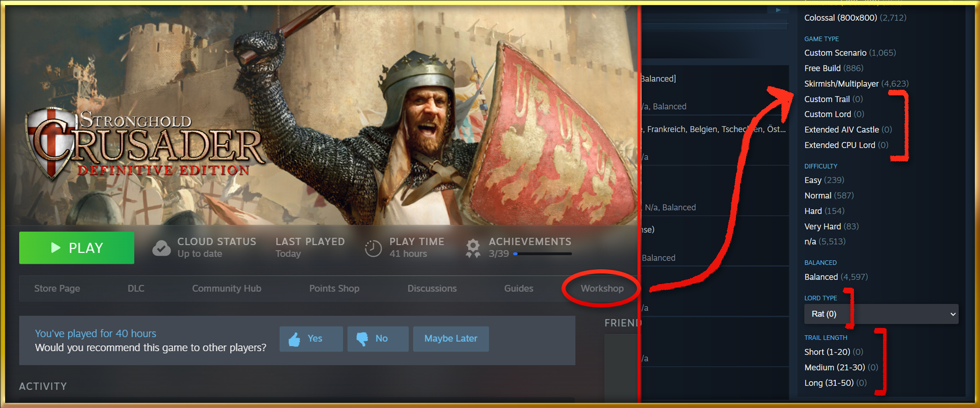This screenshot has width=980, height=408.
Task: Open the Community Hub tab
Action: (x=227, y=289)
